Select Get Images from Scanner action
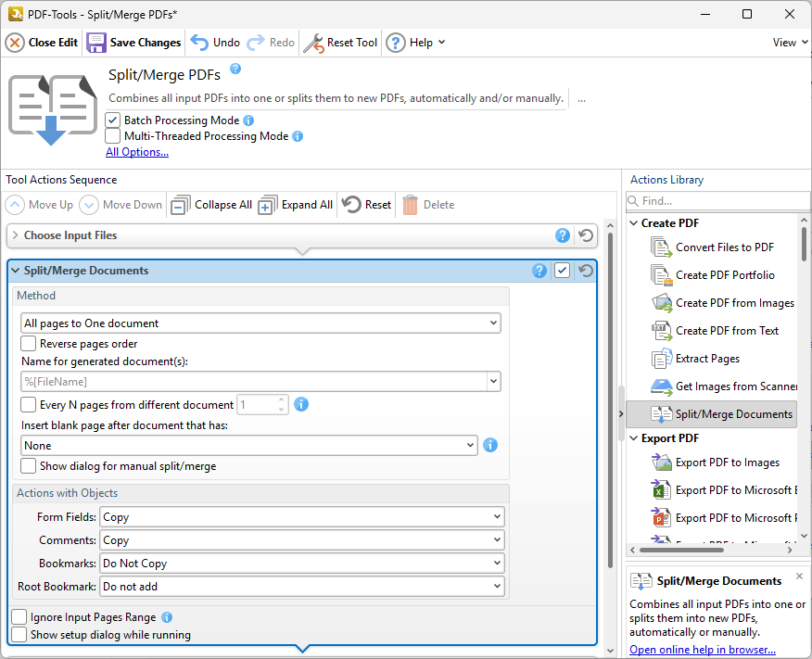The image size is (812, 659). pyautogui.click(x=723, y=387)
